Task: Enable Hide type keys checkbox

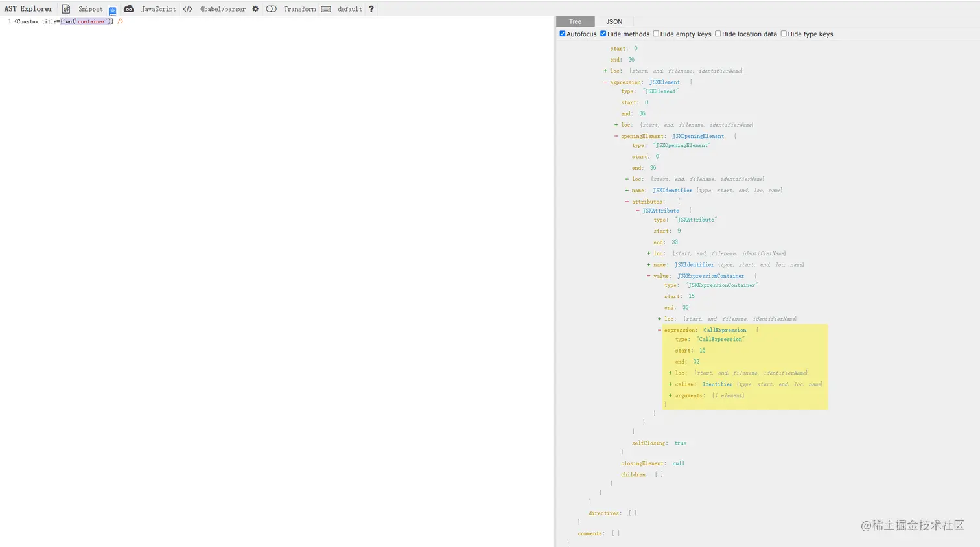Action: (784, 34)
